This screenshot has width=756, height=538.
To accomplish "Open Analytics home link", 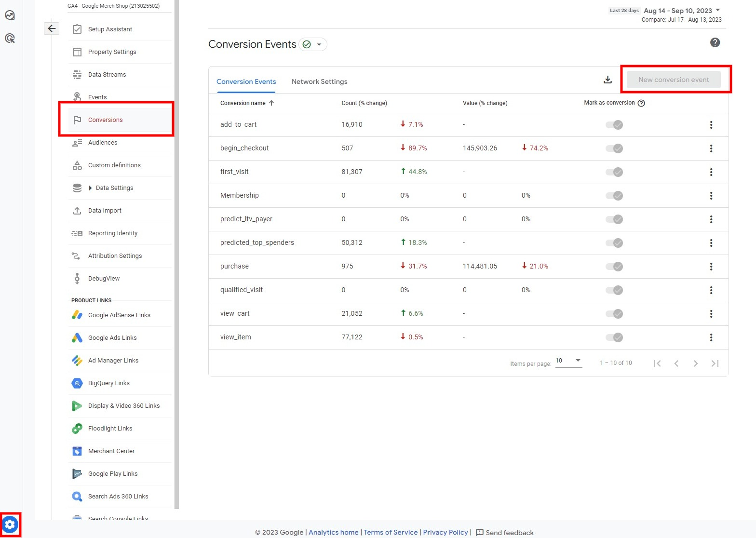I will [x=334, y=532].
